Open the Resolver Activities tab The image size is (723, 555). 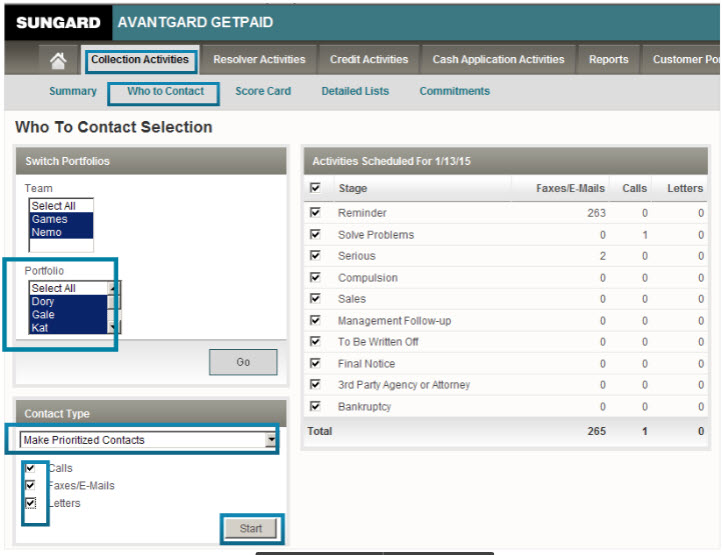click(259, 59)
